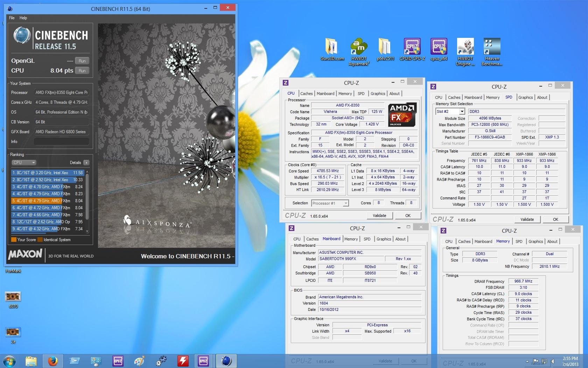Open Heaven Benchmark desktop shortcut
The image size is (588, 368).
coord(492,52)
